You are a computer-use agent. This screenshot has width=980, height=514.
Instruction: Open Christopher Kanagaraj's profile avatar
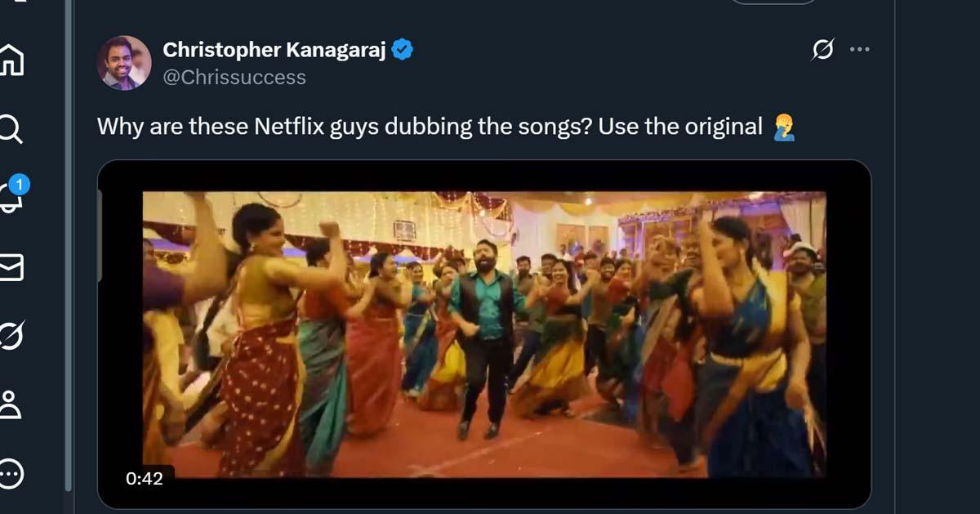point(124,63)
